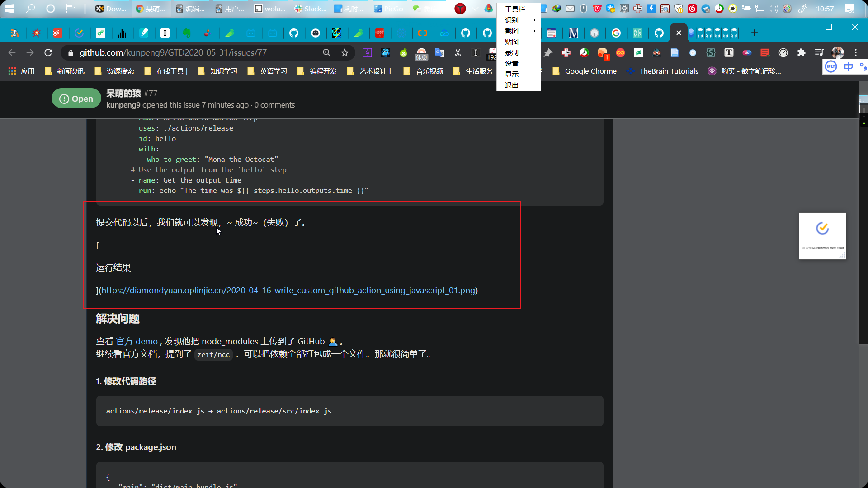The width and height of the screenshot is (868, 488).
Task: Click the speedometer extension icon
Action: click(x=783, y=53)
